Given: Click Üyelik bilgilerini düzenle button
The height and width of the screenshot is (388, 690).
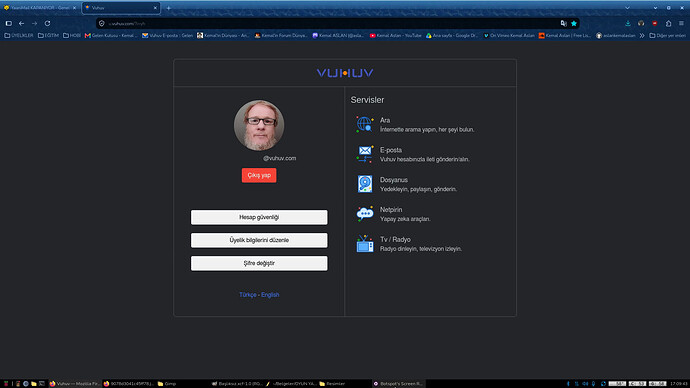Looking at the screenshot, I should pyautogui.click(x=259, y=240).
